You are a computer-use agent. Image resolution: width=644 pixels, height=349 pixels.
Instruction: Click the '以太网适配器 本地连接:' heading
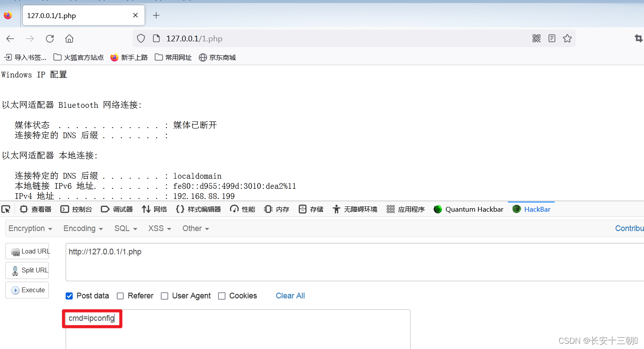50,156
